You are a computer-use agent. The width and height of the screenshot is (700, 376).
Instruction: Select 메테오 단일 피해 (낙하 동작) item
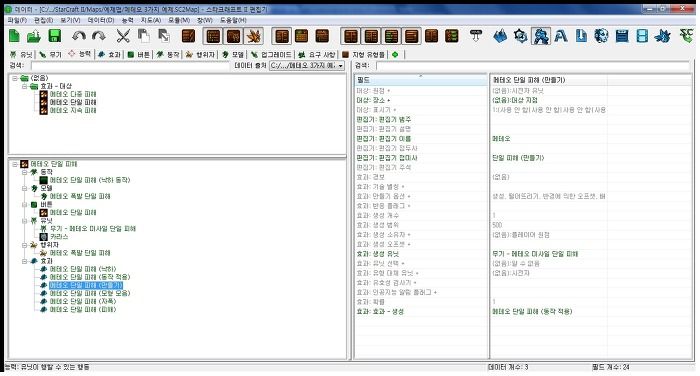[90, 180]
